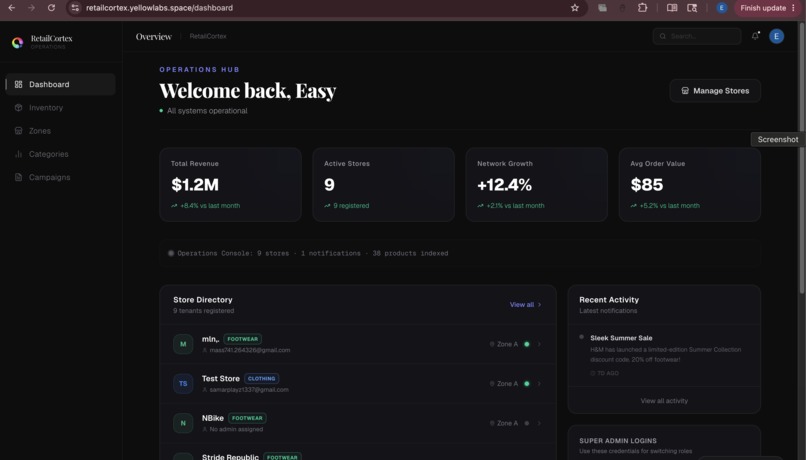Expand the mln,. row chevron

click(x=539, y=344)
